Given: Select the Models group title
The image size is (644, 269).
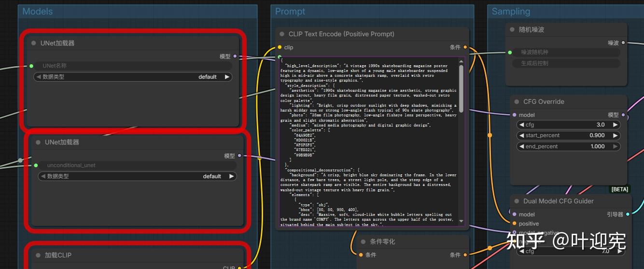Looking at the screenshot, I should (x=38, y=12).
